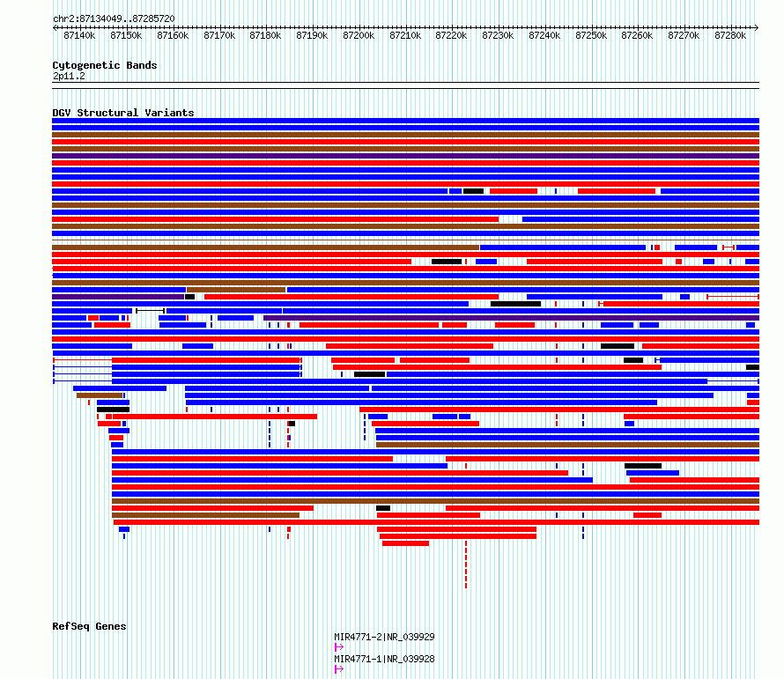Viewport: 784px width, 679px height.
Task: Click the 87190k ruler tick label
Action: (x=312, y=35)
